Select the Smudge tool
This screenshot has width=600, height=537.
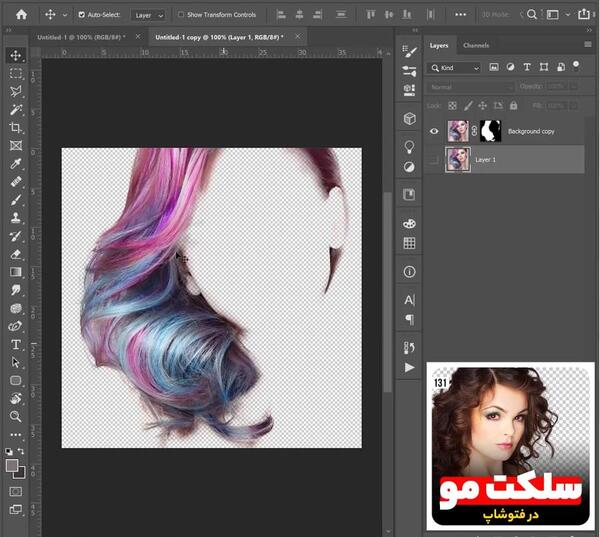(x=16, y=290)
